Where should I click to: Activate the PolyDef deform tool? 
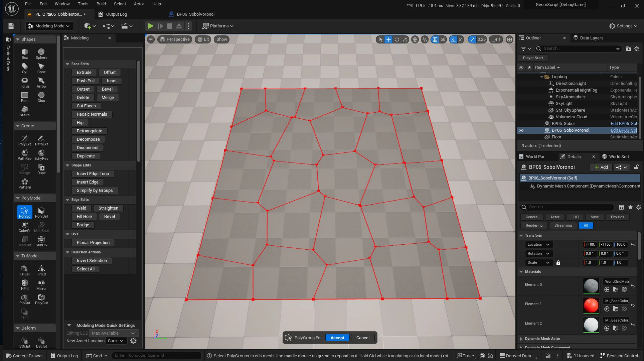coord(41,212)
